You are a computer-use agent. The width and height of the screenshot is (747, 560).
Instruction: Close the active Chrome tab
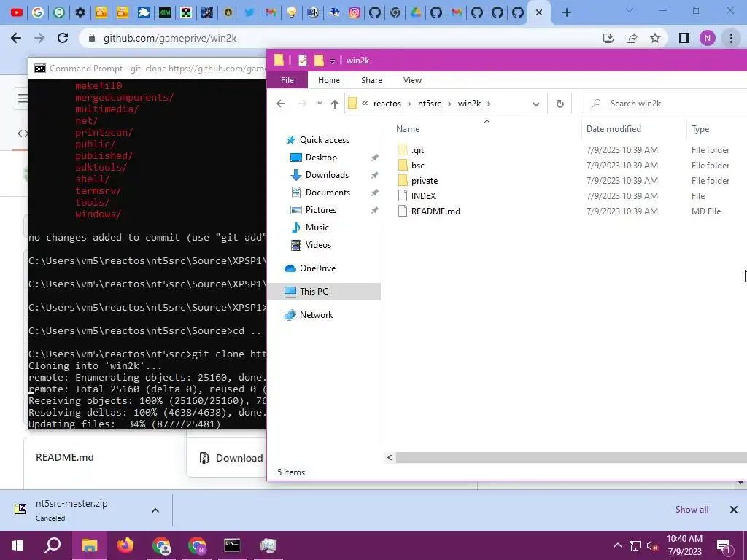pyautogui.click(x=539, y=12)
